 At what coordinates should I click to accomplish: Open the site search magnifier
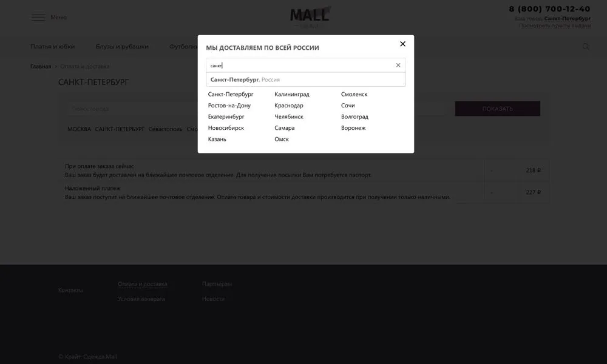tap(585, 46)
